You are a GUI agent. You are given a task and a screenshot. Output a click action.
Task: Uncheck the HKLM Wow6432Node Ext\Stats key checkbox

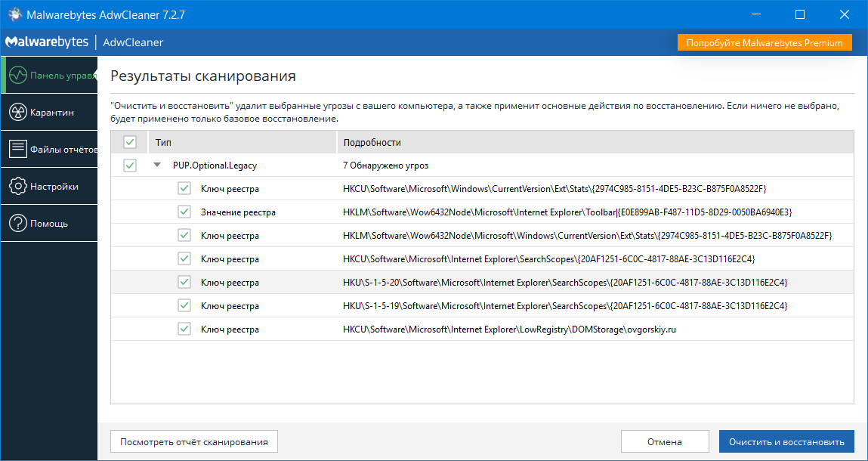pyautogui.click(x=184, y=236)
